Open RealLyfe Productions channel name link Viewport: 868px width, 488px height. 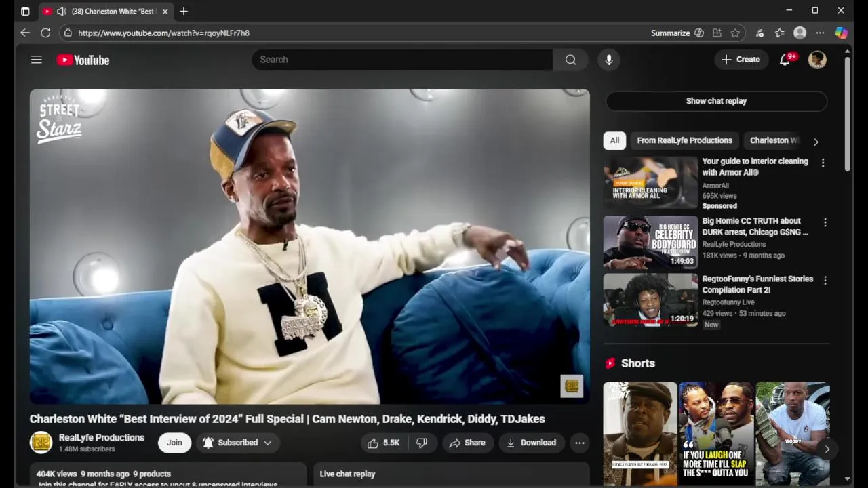coord(102,438)
